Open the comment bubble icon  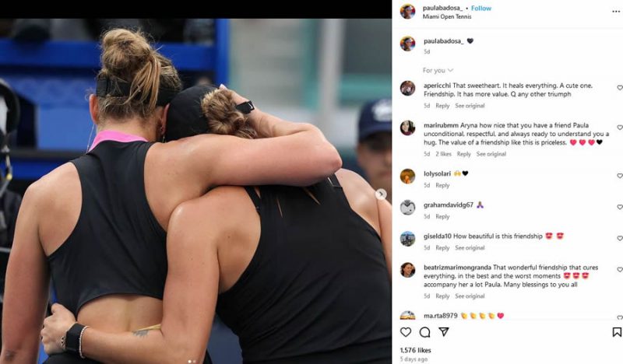[x=424, y=332]
